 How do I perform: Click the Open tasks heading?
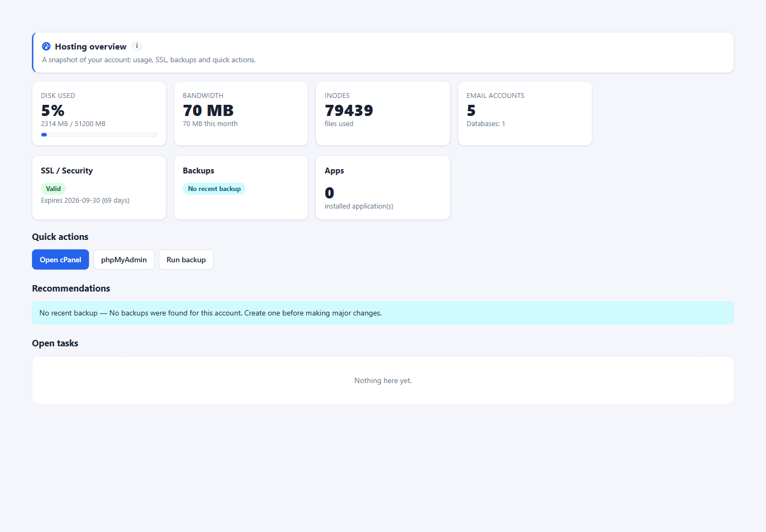[x=55, y=344]
